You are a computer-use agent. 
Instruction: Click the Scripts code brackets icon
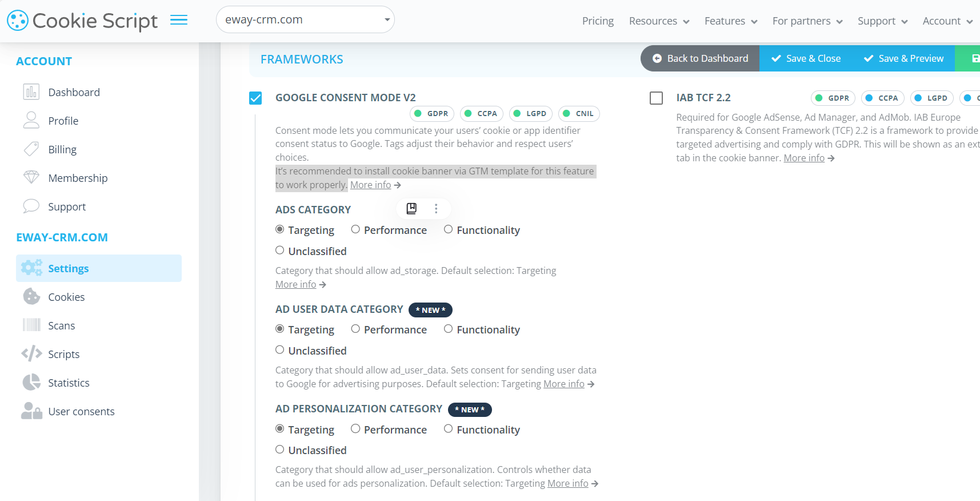pos(31,353)
